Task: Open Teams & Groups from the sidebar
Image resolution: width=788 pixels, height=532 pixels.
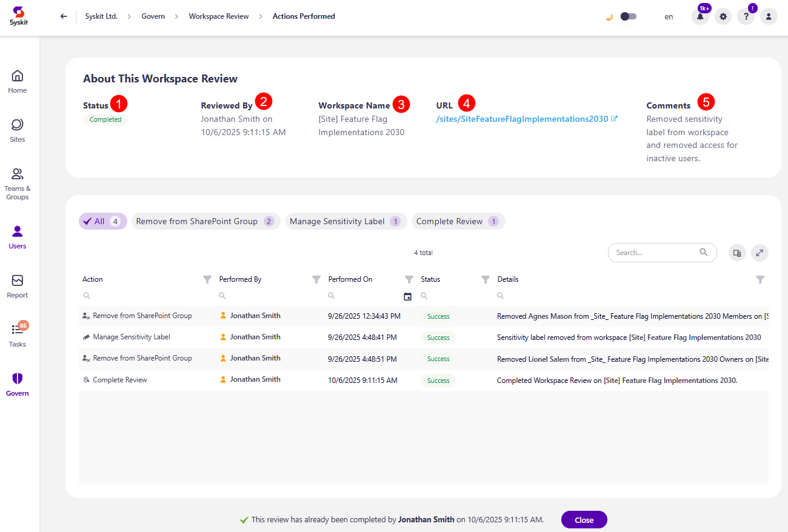Action: click(x=17, y=178)
